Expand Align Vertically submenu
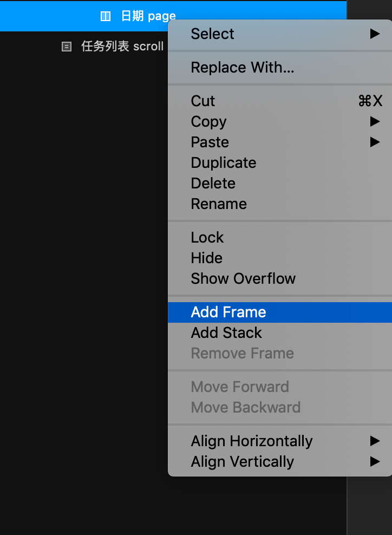Image resolution: width=392 pixels, height=535 pixels. [375, 461]
